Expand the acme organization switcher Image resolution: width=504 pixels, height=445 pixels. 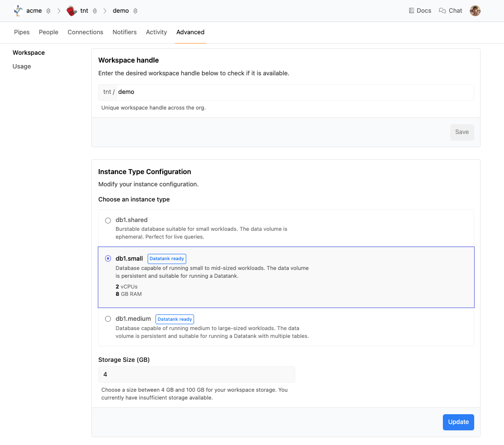point(48,11)
